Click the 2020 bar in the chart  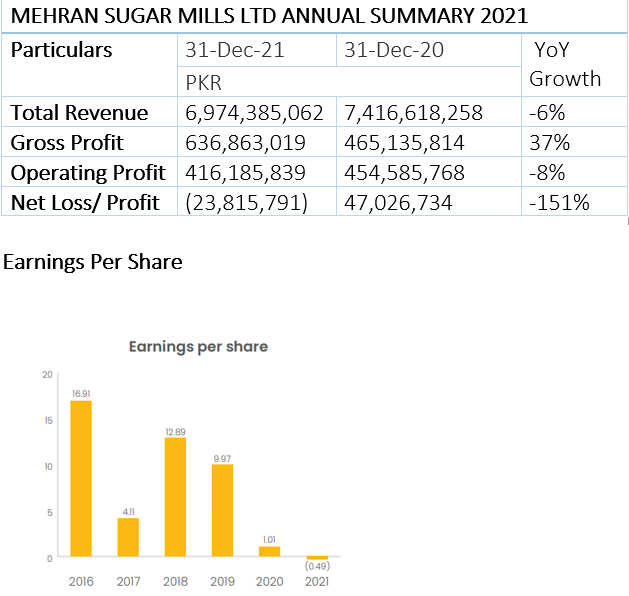(x=270, y=551)
